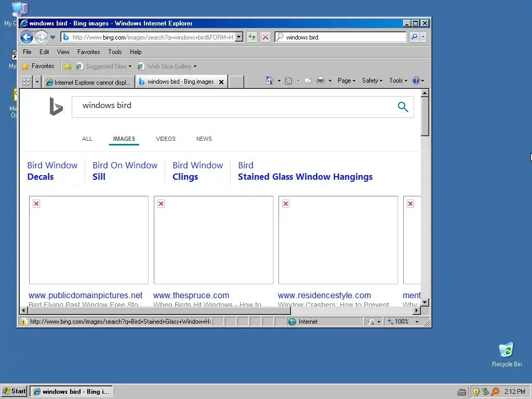Close the windows bird Bing images tab
Screen dimensions: 532x399
click(x=221, y=82)
